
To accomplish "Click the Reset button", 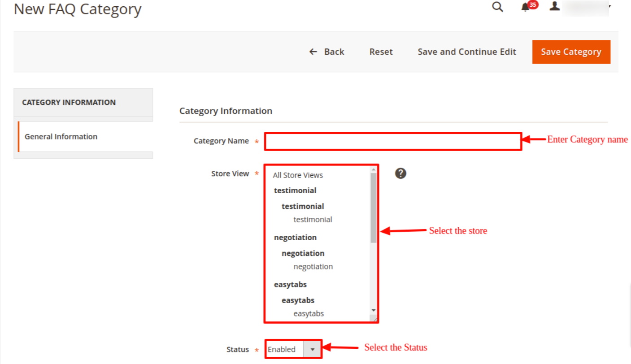I will point(381,52).
